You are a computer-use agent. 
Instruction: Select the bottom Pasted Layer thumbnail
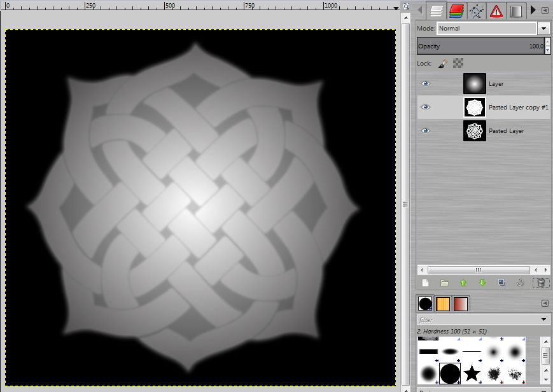coord(475,131)
